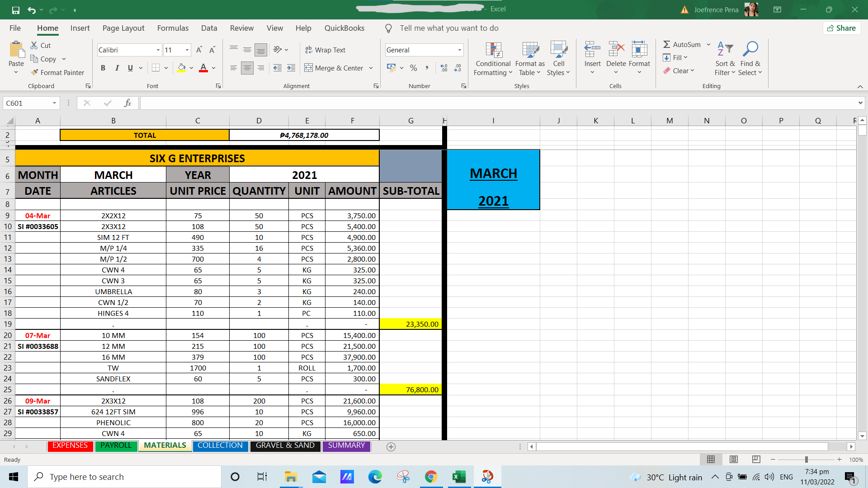The width and height of the screenshot is (868, 488).
Task: Click the Increase Indent icon
Action: click(291, 68)
